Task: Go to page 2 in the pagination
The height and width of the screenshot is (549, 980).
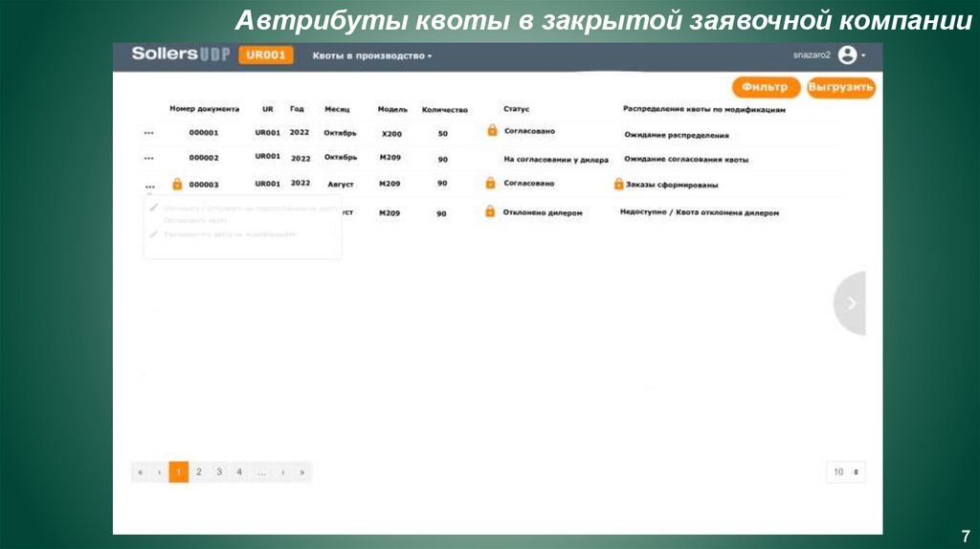Action: [x=198, y=472]
